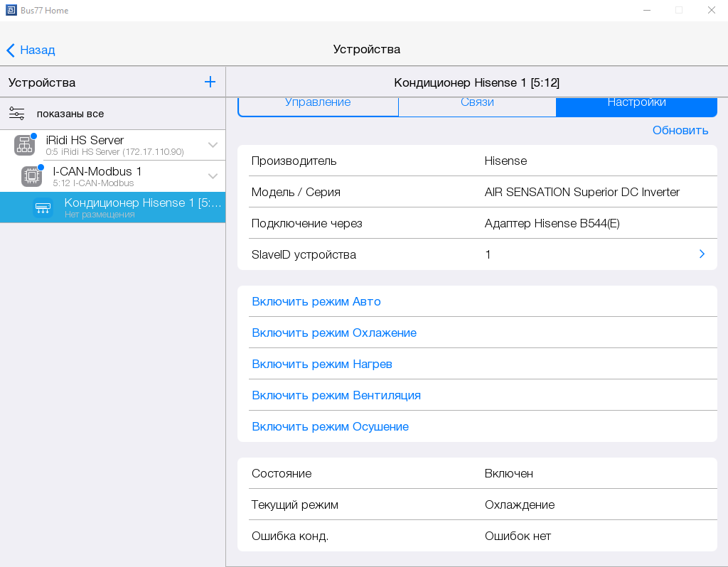Activate Включить режим Вентиляция
Image resolution: width=728 pixels, height=567 pixels.
[336, 395]
